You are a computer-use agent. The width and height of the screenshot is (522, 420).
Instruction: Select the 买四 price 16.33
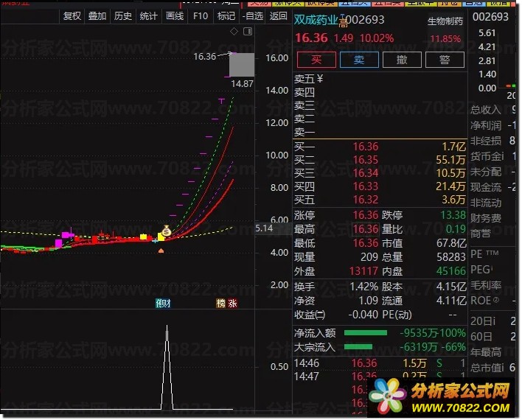tap(366, 186)
